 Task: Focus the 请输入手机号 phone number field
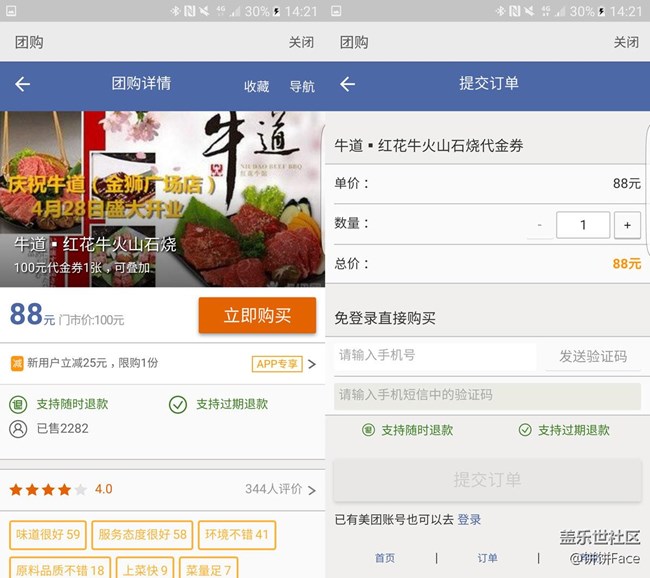[x=435, y=356]
